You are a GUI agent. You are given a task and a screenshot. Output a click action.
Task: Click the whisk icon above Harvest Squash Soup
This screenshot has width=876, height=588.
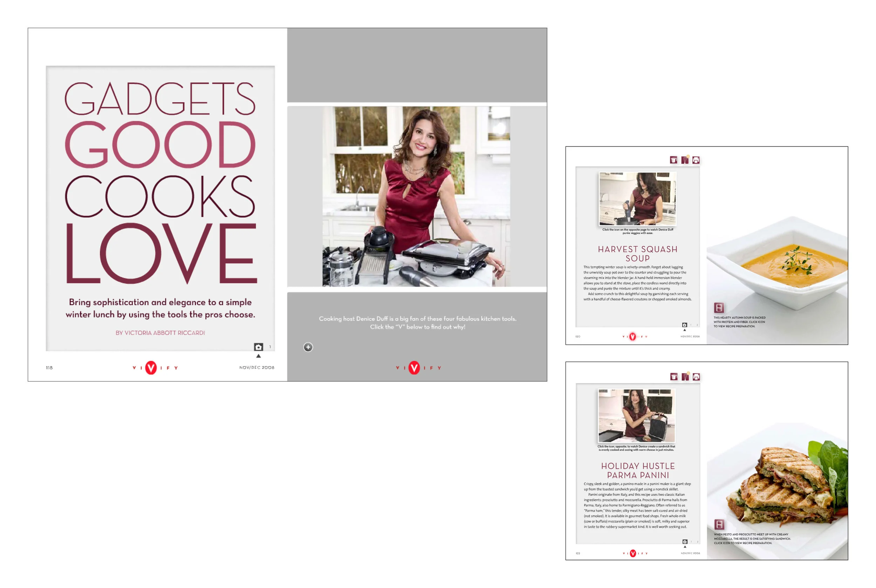coord(685,160)
